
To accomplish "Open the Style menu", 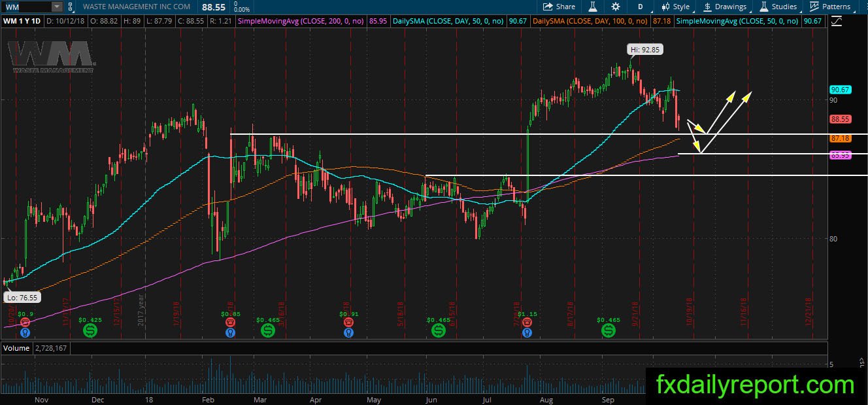I will coord(676,7).
